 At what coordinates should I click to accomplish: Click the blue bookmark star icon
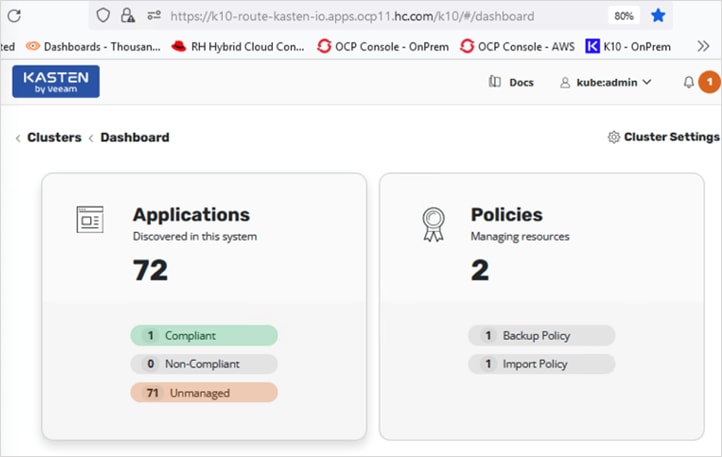[x=658, y=16]
